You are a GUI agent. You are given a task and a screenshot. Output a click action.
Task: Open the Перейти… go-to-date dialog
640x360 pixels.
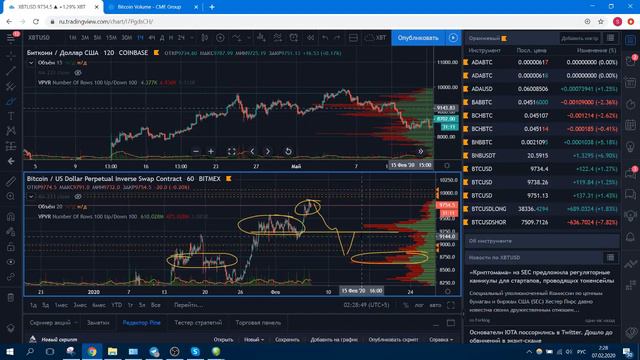[188, 305]
